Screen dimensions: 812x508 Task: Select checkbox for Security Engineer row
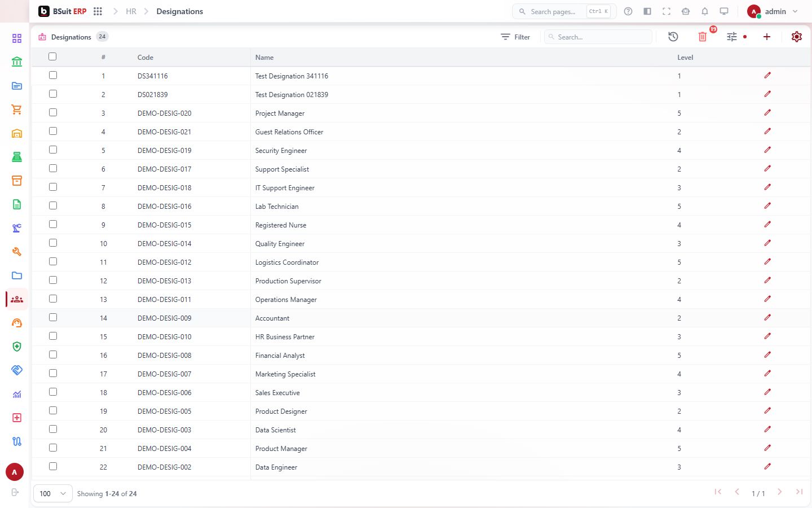53,150
